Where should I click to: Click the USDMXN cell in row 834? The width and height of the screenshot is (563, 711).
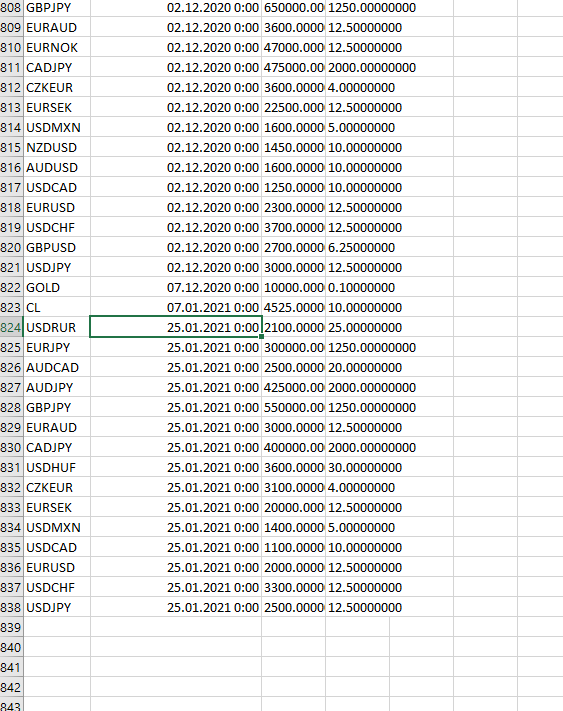(x=57, y=527)
